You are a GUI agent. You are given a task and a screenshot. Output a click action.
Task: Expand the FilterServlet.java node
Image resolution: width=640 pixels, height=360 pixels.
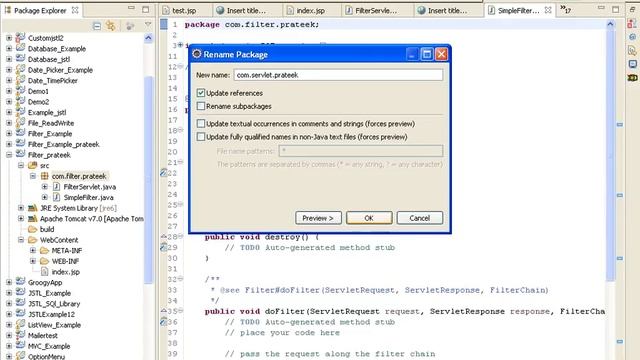[44, 187]
